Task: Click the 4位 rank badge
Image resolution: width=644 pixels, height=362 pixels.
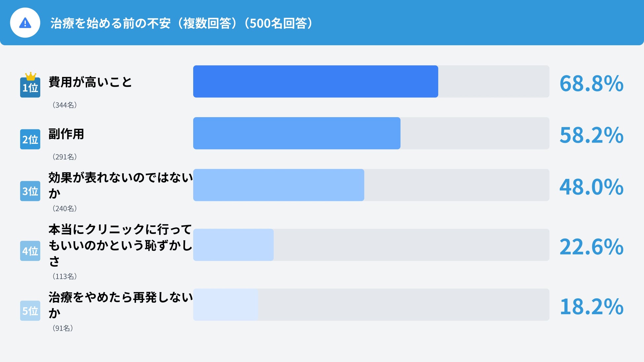Action: (30, 251)
